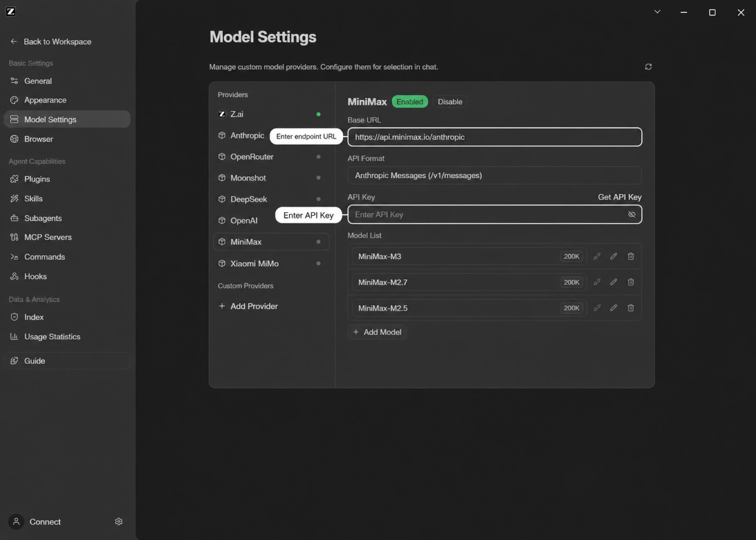This screenshot has width=756, height=540.
Task: Click the MiniMax cube icon in providers
Action: tap(222, 242)
